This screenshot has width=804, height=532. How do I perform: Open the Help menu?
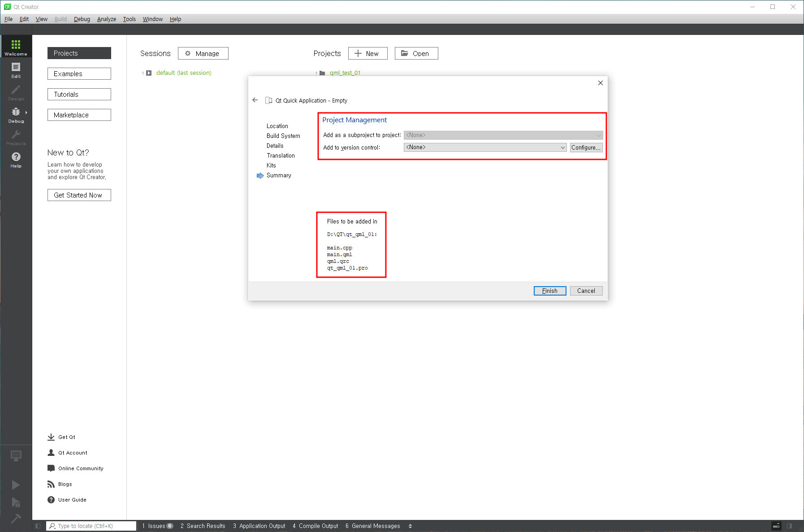point(175,19)
